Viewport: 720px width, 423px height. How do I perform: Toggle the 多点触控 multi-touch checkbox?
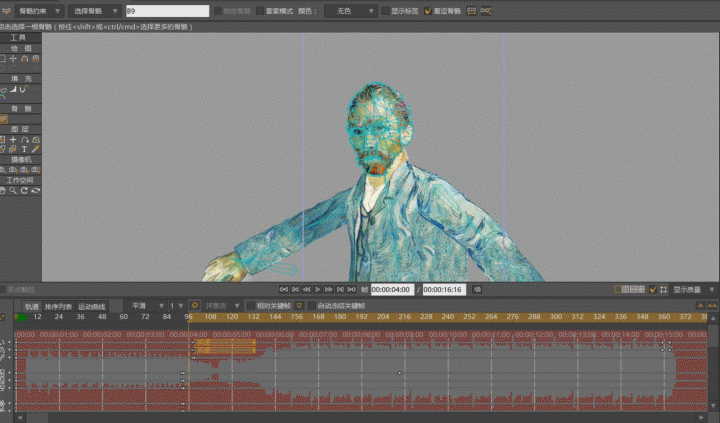tap(3, 289)
